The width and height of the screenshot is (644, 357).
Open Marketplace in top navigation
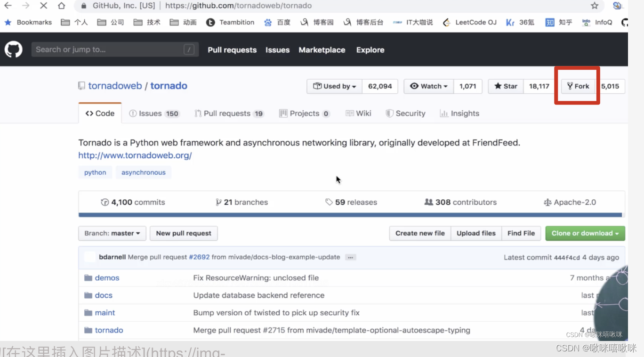322,50
